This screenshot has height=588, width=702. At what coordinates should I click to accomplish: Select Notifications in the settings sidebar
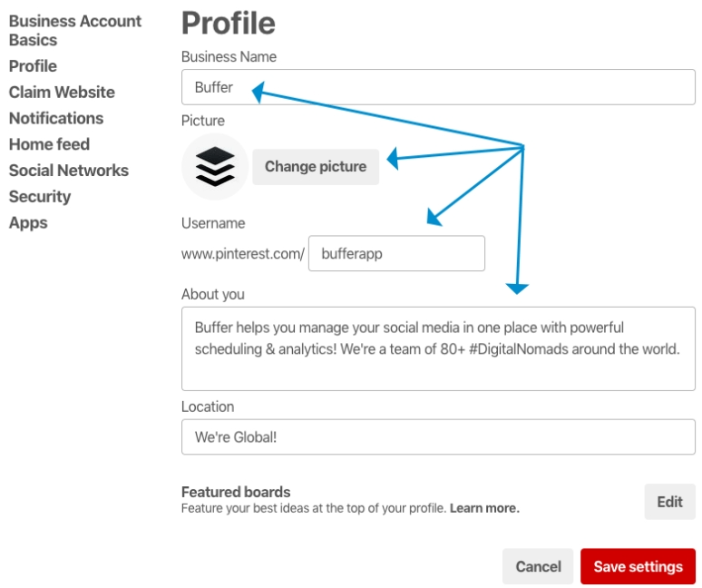pos(56,118)
